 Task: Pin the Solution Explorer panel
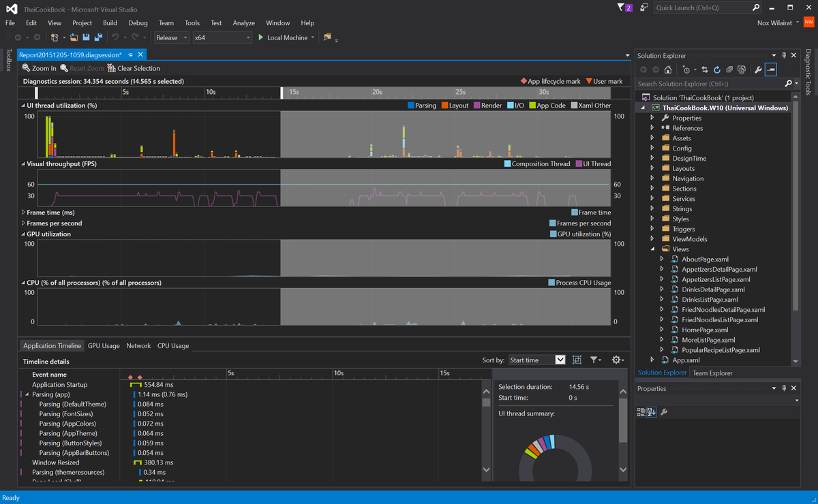[x=784, y=55]
